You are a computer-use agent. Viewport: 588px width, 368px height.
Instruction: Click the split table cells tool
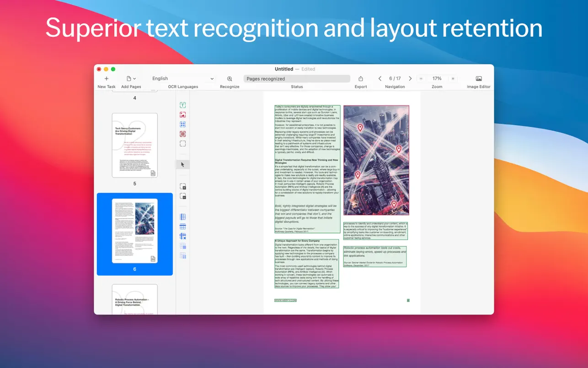[182, 256]
